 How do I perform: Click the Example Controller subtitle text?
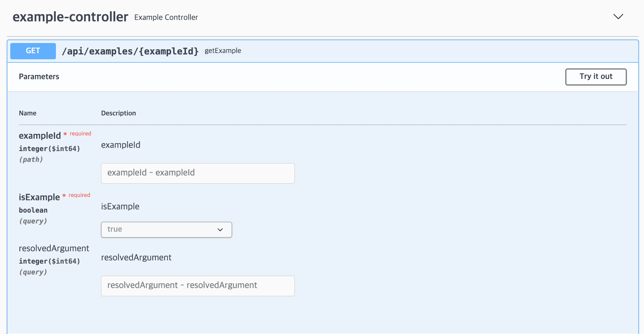[x=166, y=17]
